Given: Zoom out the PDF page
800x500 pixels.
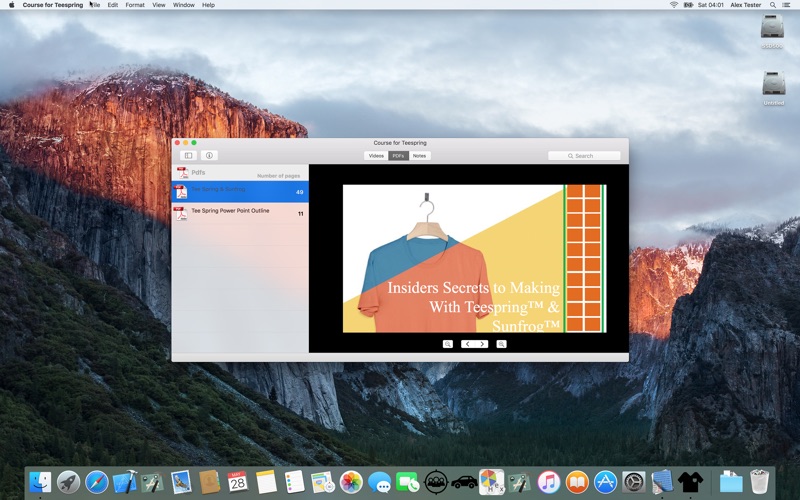Looking at the screenshot, I should 448,344.
